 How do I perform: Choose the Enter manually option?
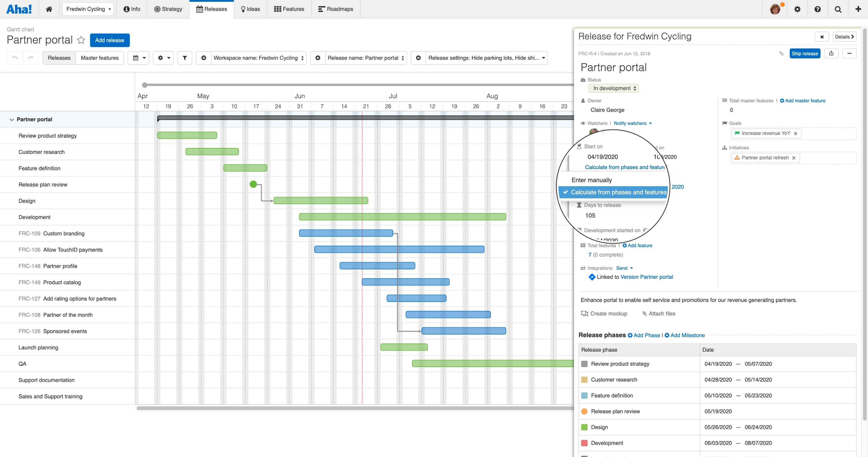point(591,180)
